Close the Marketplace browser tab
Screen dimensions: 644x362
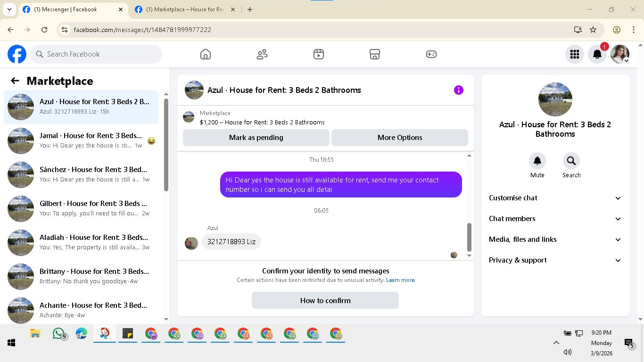232,9
